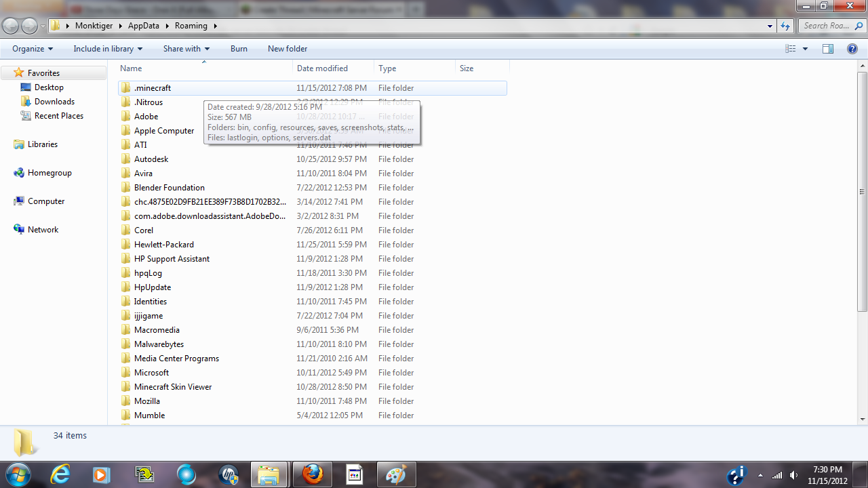Open the view options dropdown arrow
The width and height of the screenshot is (868, 488).
[805, 49]
